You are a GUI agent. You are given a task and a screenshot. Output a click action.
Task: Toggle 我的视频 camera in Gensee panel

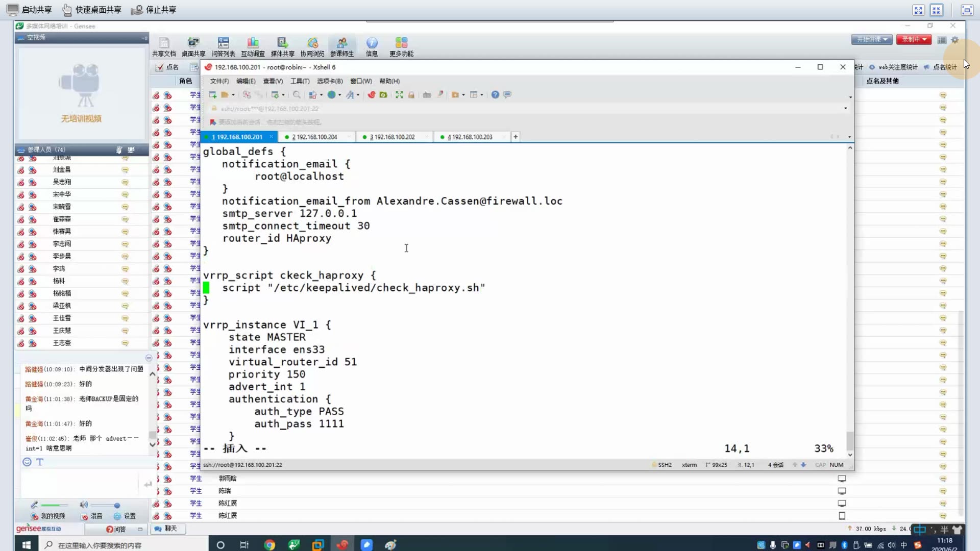(x=47, y=516)
